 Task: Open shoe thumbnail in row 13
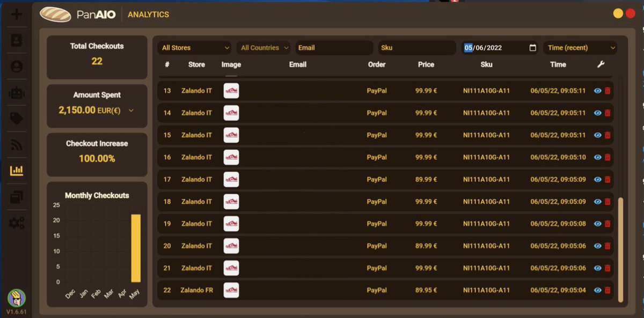pos(231,91)
